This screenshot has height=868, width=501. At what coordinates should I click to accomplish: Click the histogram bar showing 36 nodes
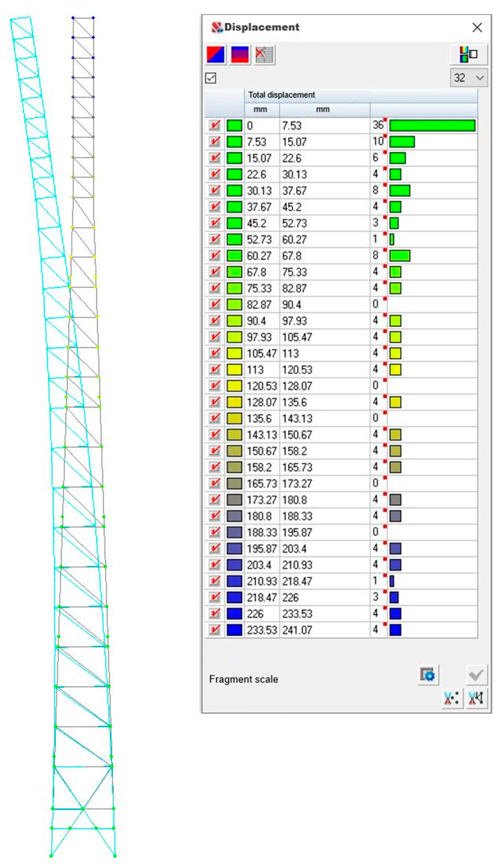pyautogui.click(x=432, y=126)
